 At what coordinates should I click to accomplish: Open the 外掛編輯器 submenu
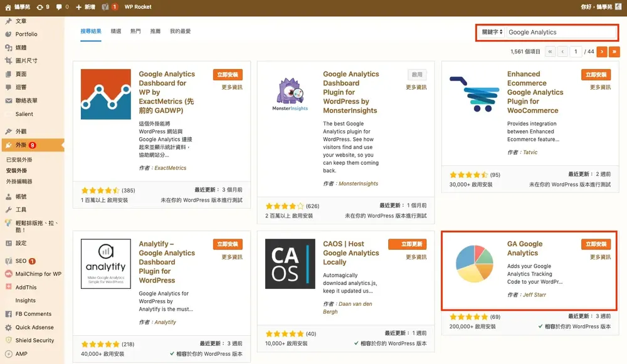point(19,182)
